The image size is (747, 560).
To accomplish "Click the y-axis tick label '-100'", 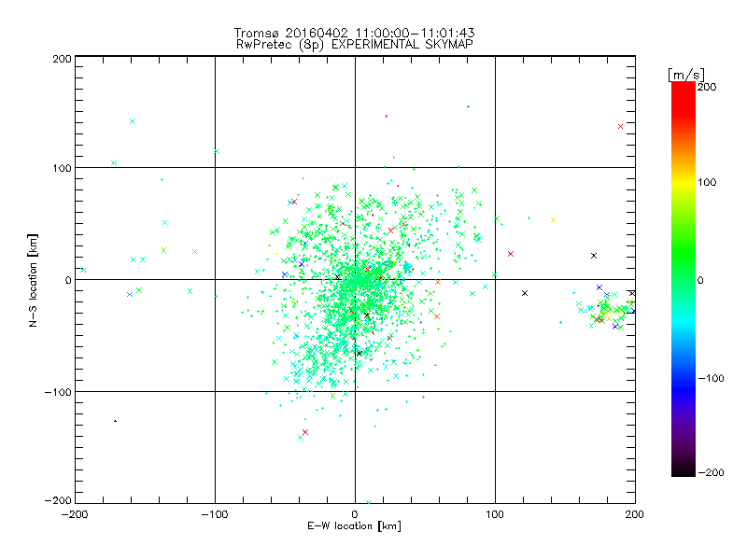I will point(58,392).
